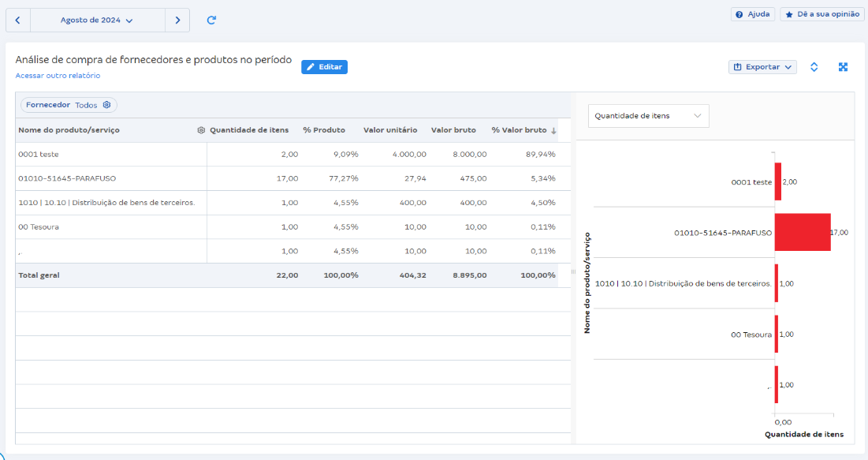Image resolution: width=868 pixels, height=460 pixels.
Task: Open the Fornecedor filter gear settings
Action: tap(107, 105)
